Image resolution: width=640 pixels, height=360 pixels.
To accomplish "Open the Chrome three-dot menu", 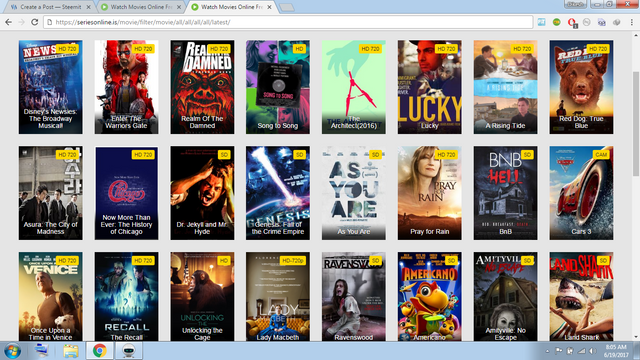I will [631, 22].
